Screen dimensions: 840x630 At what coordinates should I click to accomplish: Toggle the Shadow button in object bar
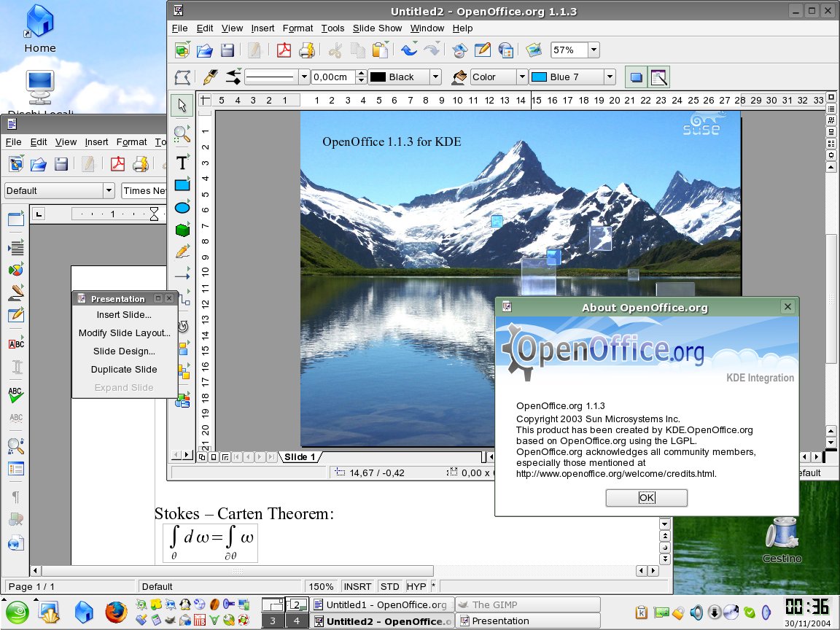pos(636,77)
